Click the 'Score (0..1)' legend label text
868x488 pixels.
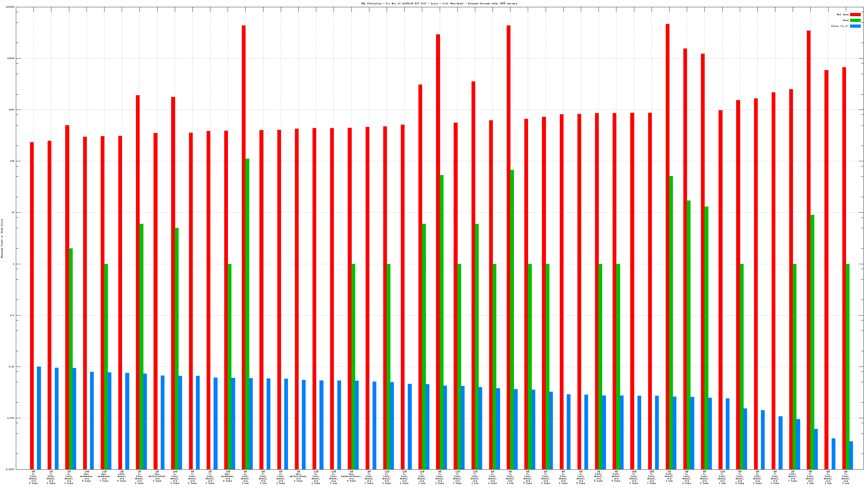click(839, 26)
